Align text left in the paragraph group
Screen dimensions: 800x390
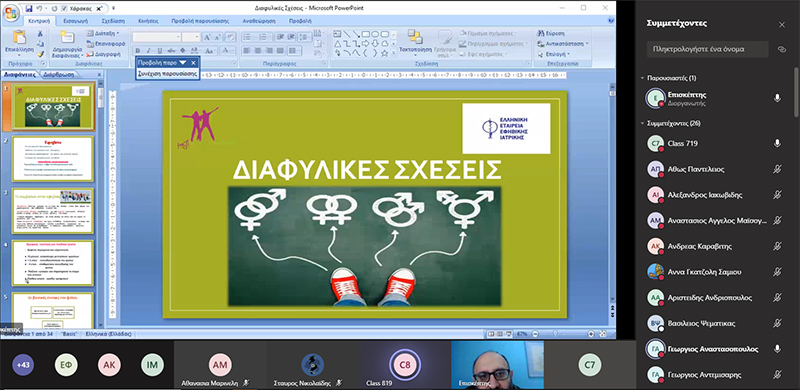pos(246,51)
